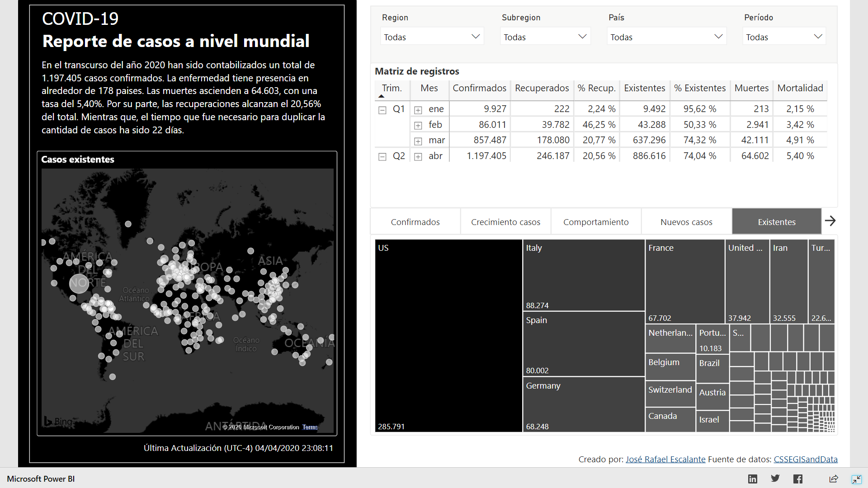This screenshot has height=488, width=868.
Task: Select the Brazil treemap block
Action: coord(712,368)
